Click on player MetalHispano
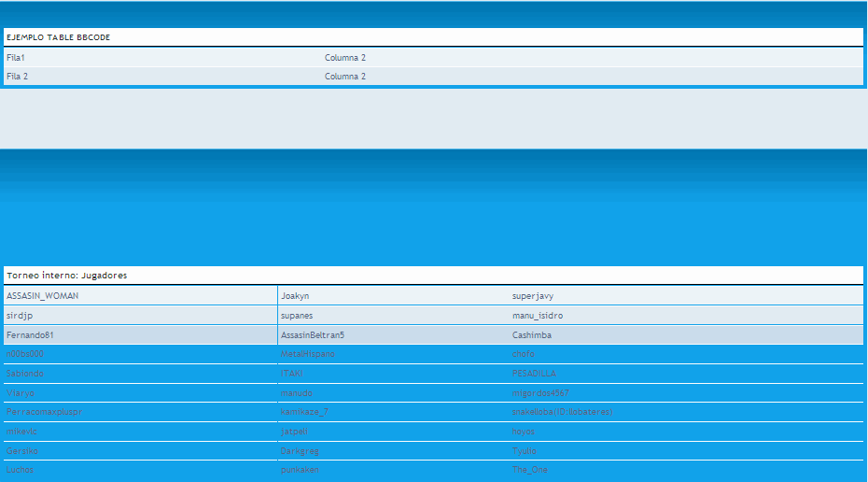Screen dimensions: 868x482 point(308,354)
